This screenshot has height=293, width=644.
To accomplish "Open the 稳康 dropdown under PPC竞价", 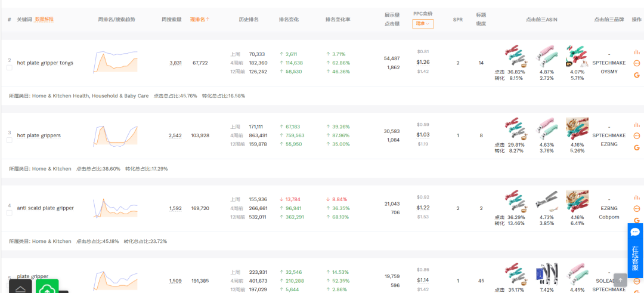I will click(x=423, y=24).
